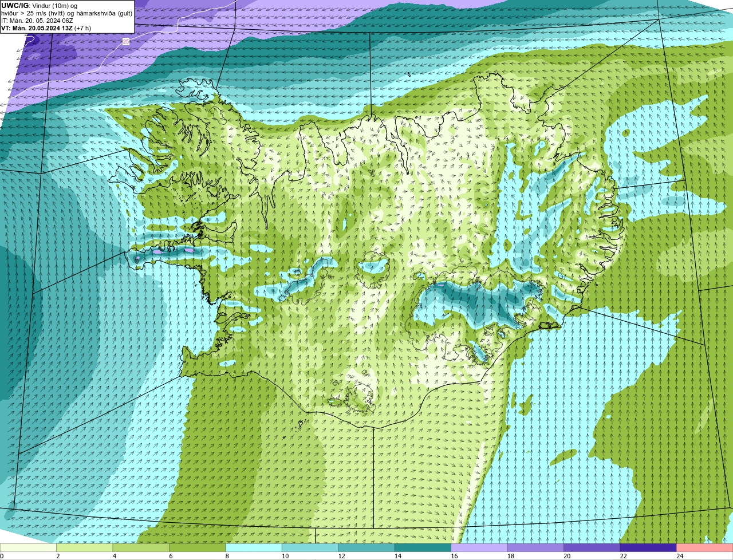Click the 12–14 teal legend swatch
This screenshot has width=733, height=560.
[366, 547]
